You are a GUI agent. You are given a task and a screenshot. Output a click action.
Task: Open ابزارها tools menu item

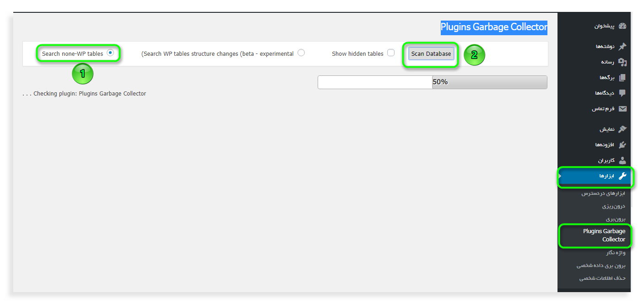pos(594,176)
